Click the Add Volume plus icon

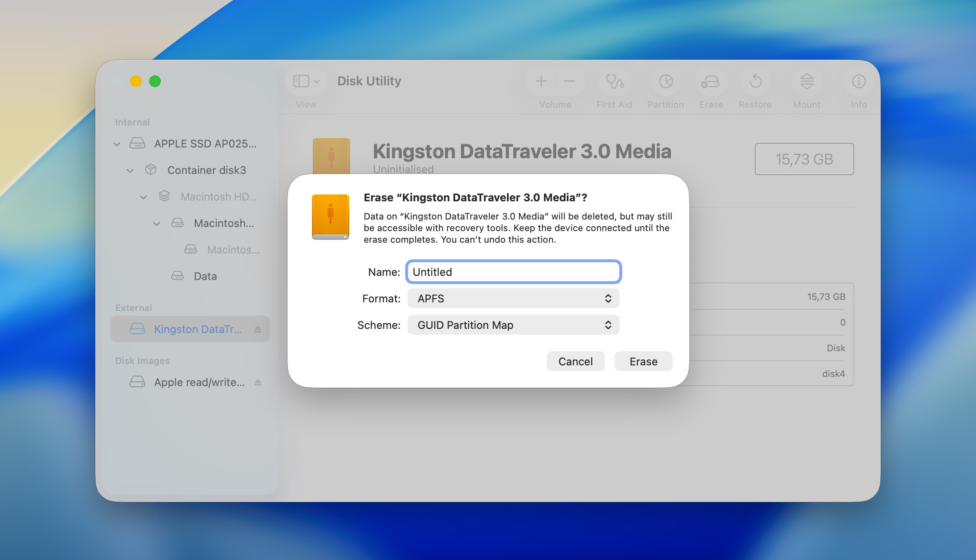[541, 81]
